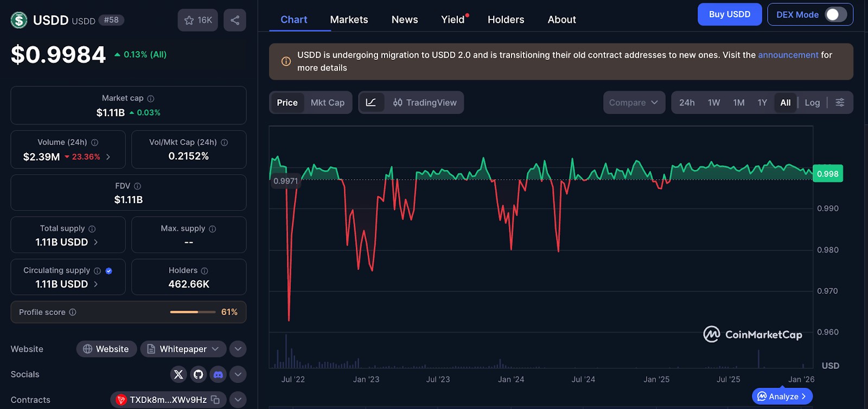Open the Markets tab

click(349, 20)
